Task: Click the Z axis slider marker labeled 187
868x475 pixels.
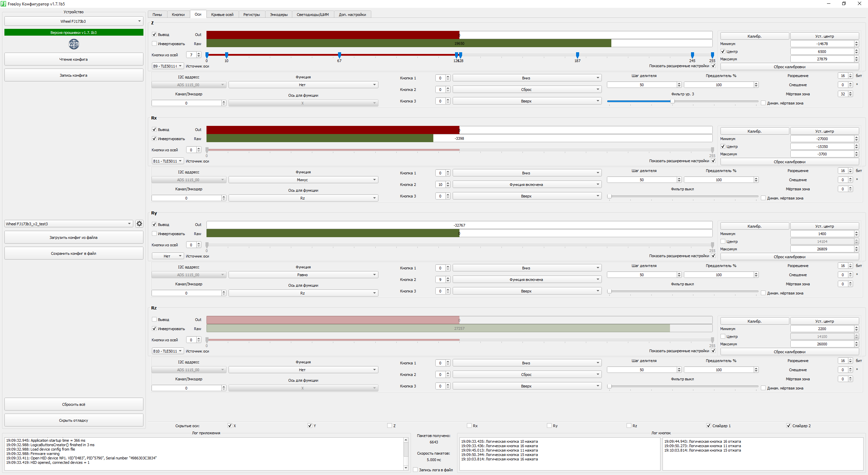Action: [577, 55]
